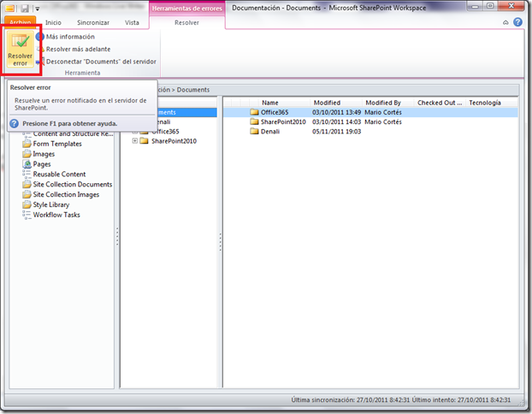532x414 pixels.
Task: Open Site Collection Documents
Action: 72,185
